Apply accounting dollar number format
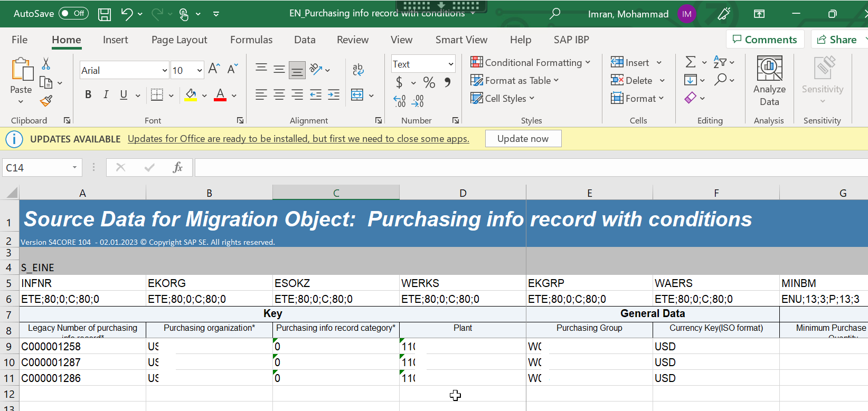 [399, 82]
